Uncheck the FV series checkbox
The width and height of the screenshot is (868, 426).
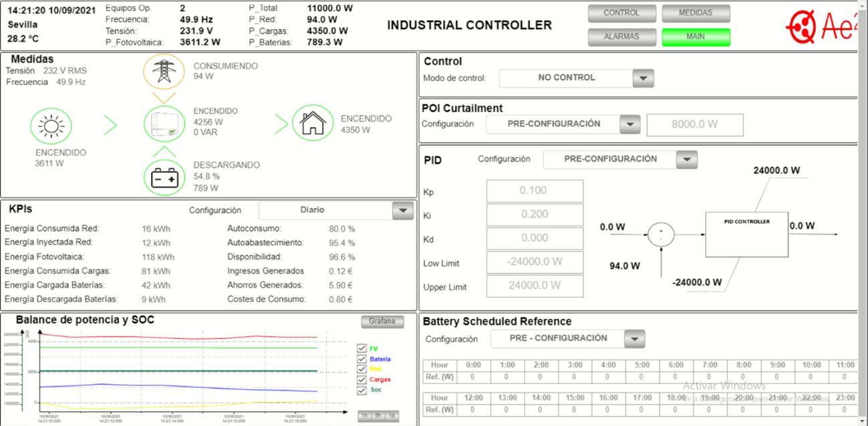point(361,348)
